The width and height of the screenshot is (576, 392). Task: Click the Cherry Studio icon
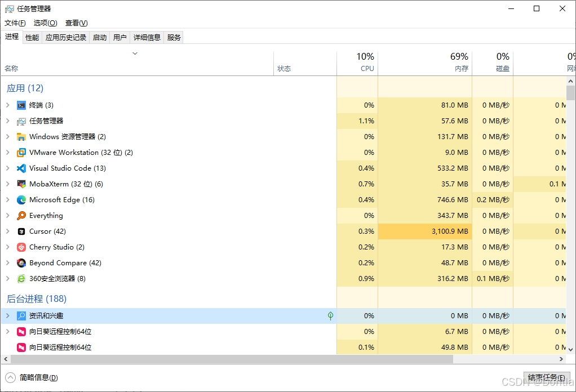click(21, 247)
